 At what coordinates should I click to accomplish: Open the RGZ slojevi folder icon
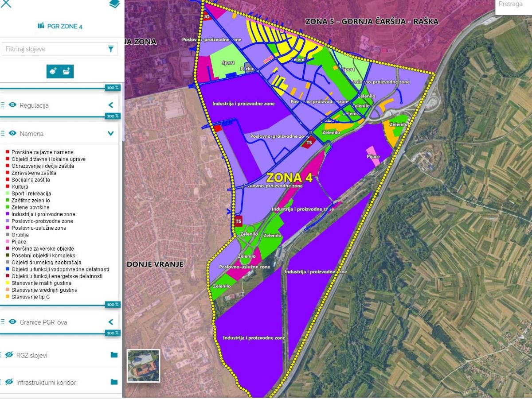(114, 355)
